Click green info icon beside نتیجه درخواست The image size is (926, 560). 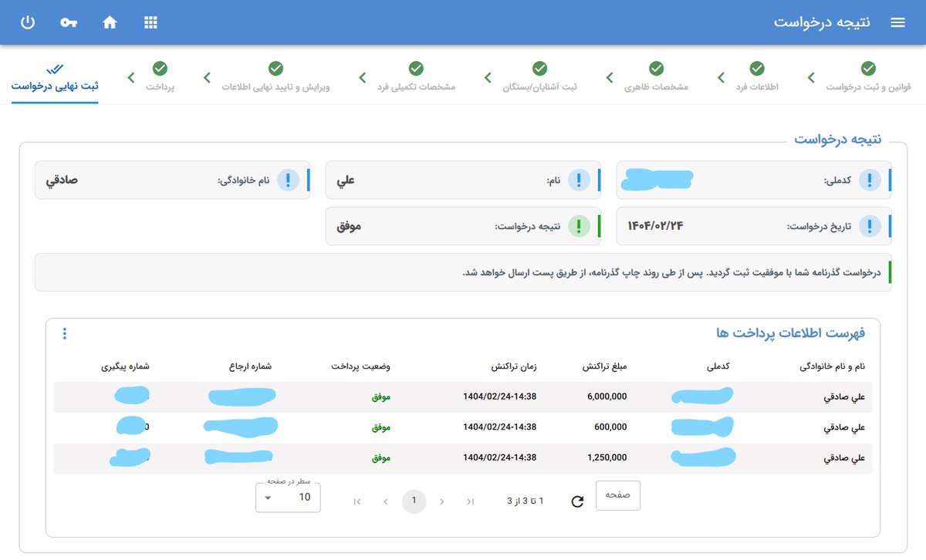(579, 226)
